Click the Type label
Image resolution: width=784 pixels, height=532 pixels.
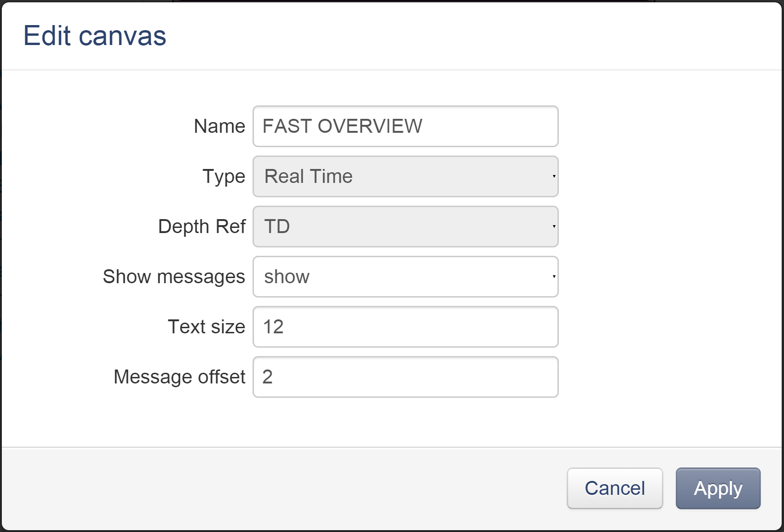point(223,176)
